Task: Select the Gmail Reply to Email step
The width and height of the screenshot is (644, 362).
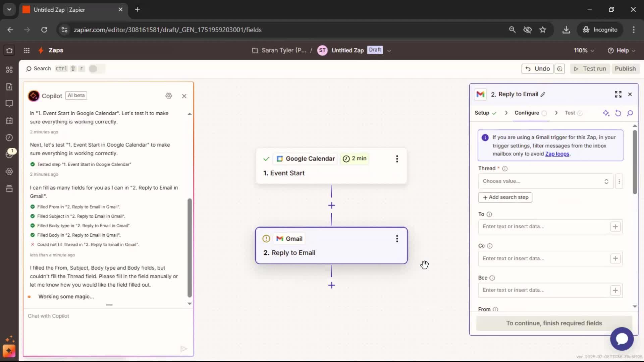Action: [x=331, y=246]
